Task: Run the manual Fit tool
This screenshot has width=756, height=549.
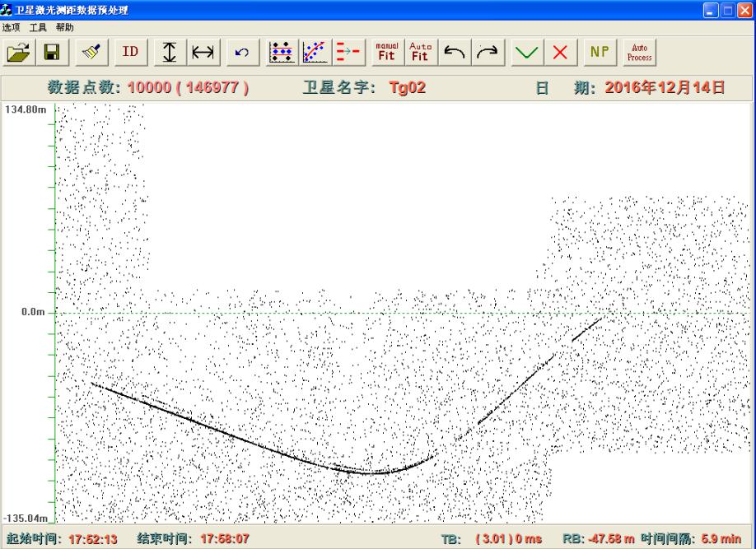Action: pyautogui.click(x=387, y=53)
